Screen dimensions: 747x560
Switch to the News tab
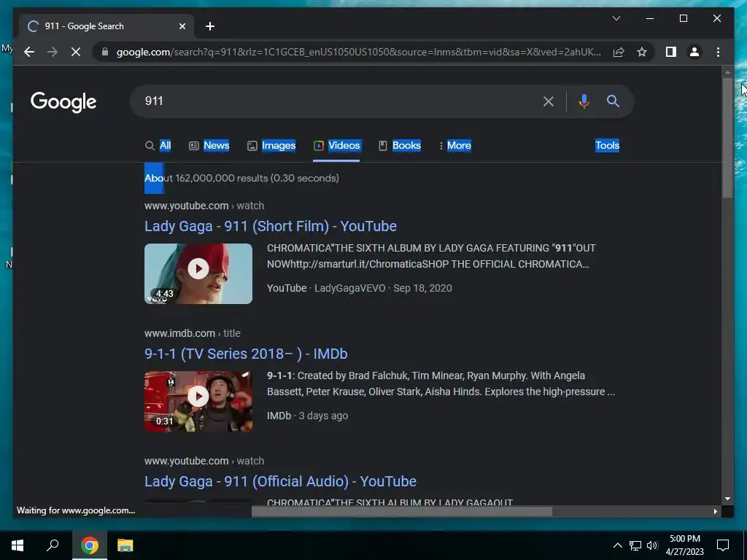point(209,145)
